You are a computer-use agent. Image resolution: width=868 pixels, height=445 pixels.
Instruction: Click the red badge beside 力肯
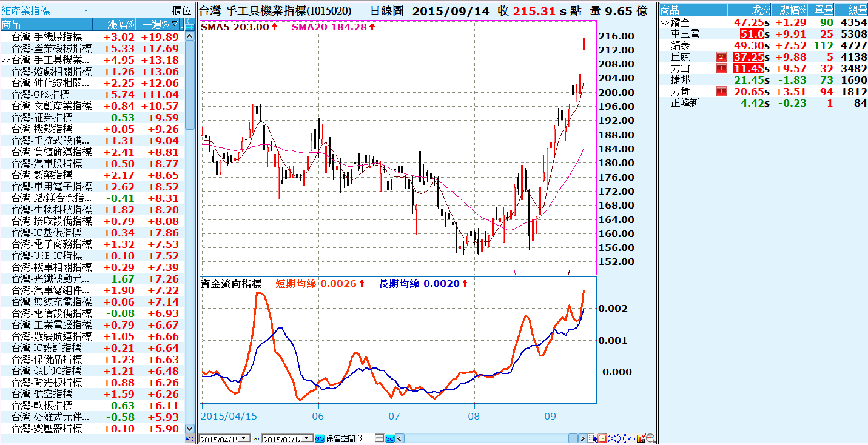click(722, 92)
